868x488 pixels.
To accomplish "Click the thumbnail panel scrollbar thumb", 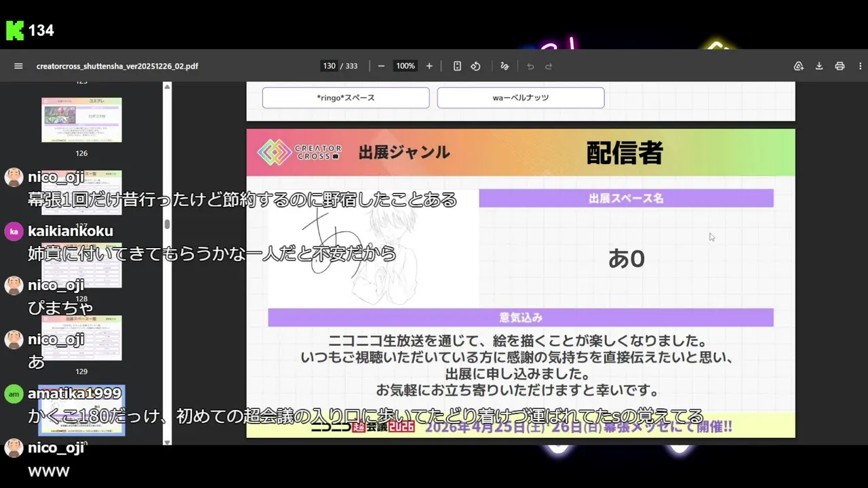I will click(167, 224).
